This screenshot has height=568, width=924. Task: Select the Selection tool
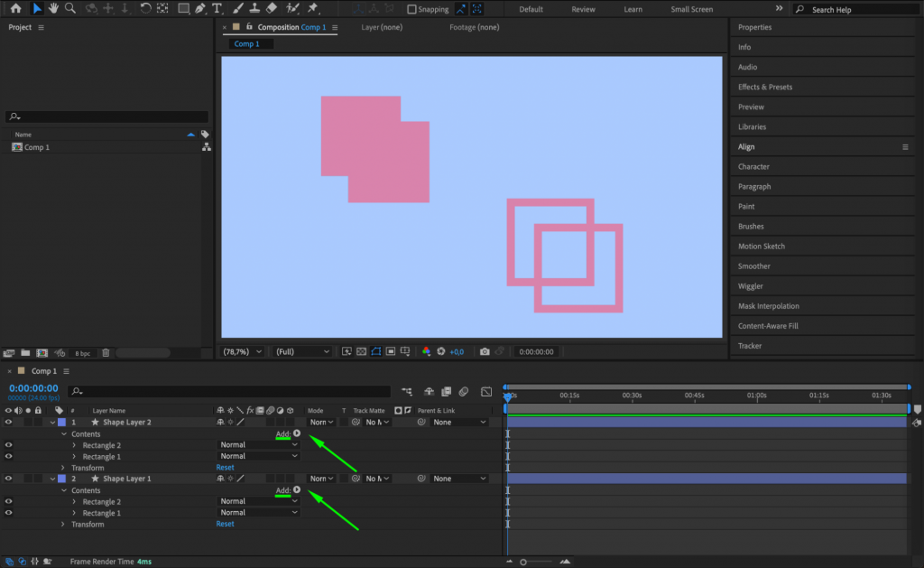[37, 9]
